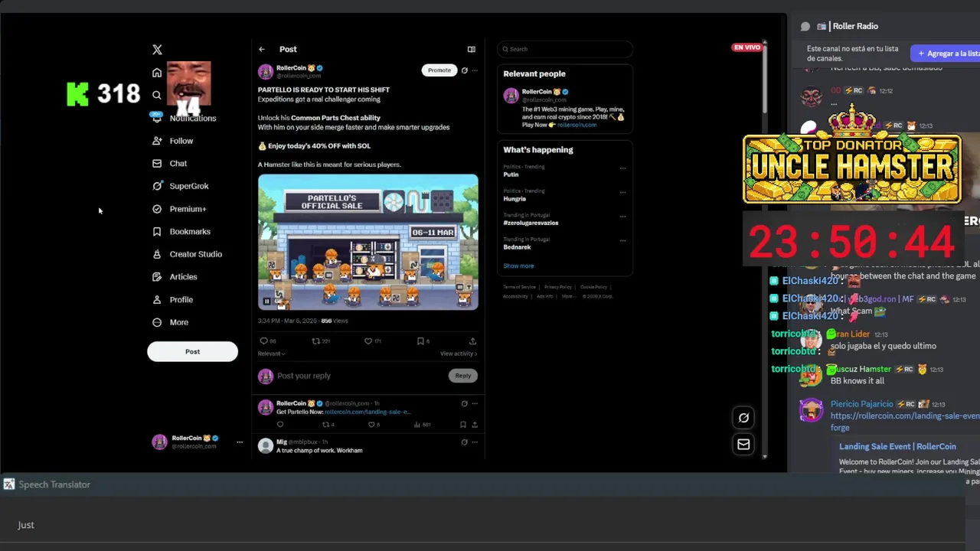
Task: Click Agregar a la lista button in Discord
Action: (x=946, y=54)
